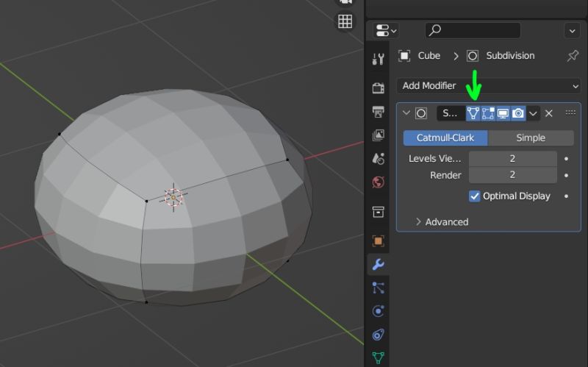Open the Scene properties tab

point(378,159)
